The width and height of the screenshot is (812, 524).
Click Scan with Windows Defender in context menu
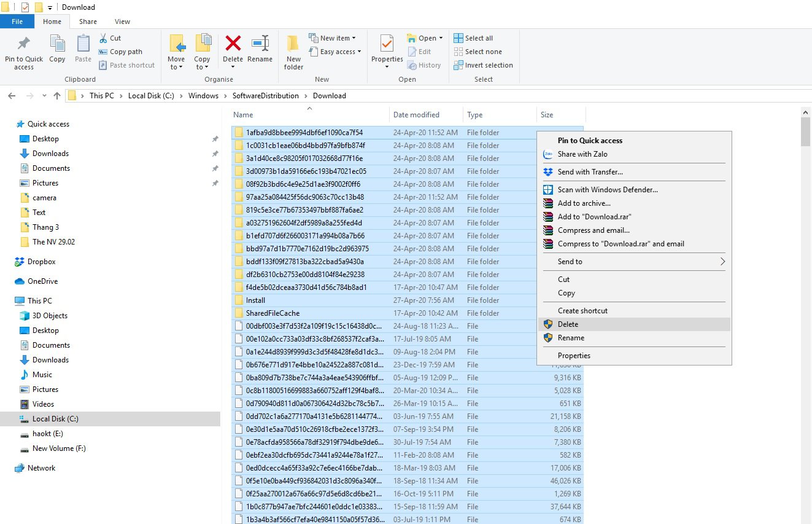tap(607, 190)
